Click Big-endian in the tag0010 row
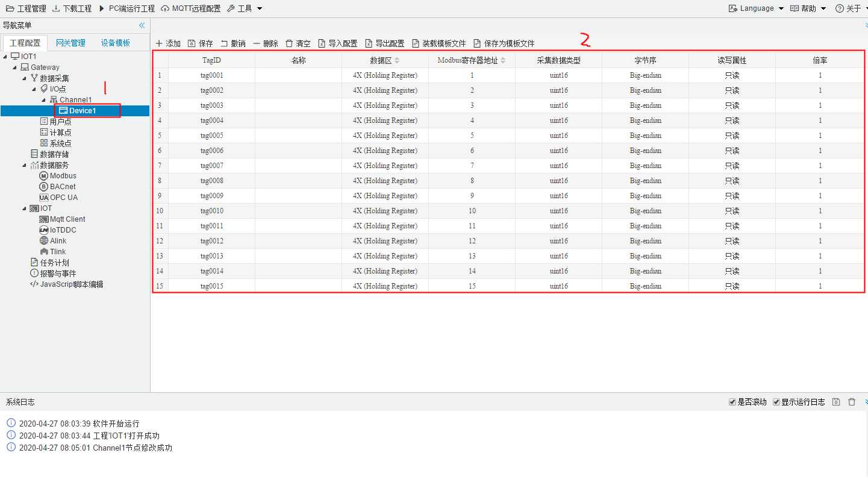The image size is (868, 494). 645,211
